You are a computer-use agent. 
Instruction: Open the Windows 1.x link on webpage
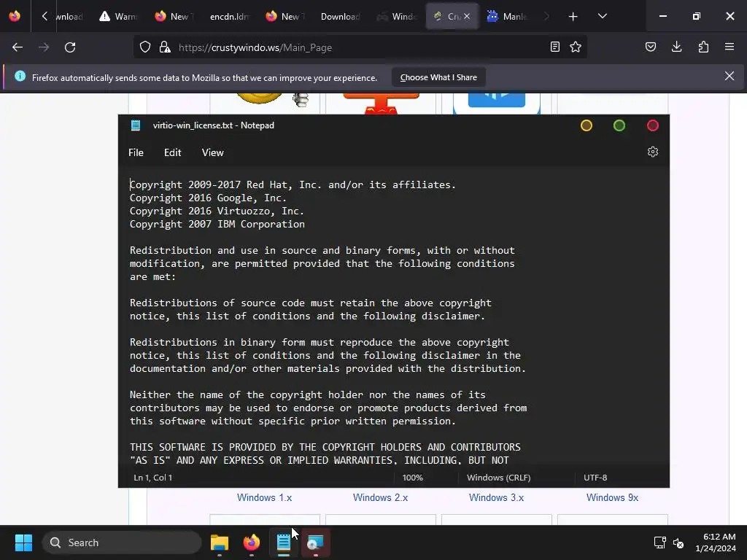pyautogui.click(x=264, y=497)
